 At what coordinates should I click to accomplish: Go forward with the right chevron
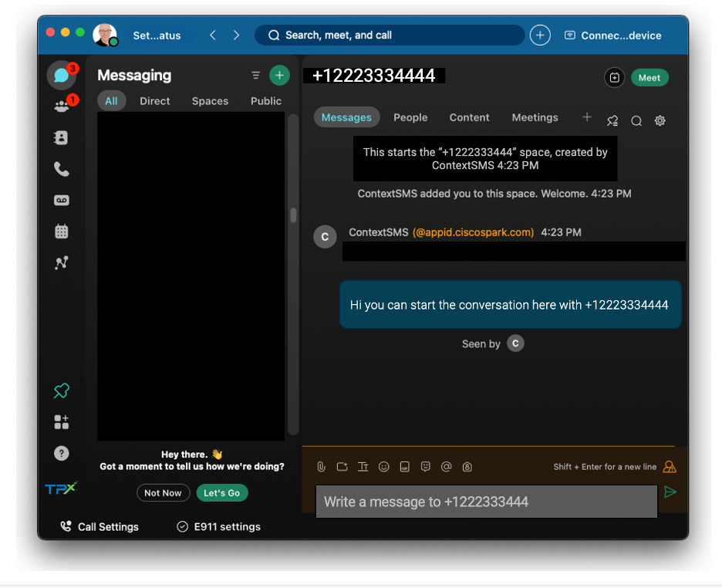click(236, 35)
